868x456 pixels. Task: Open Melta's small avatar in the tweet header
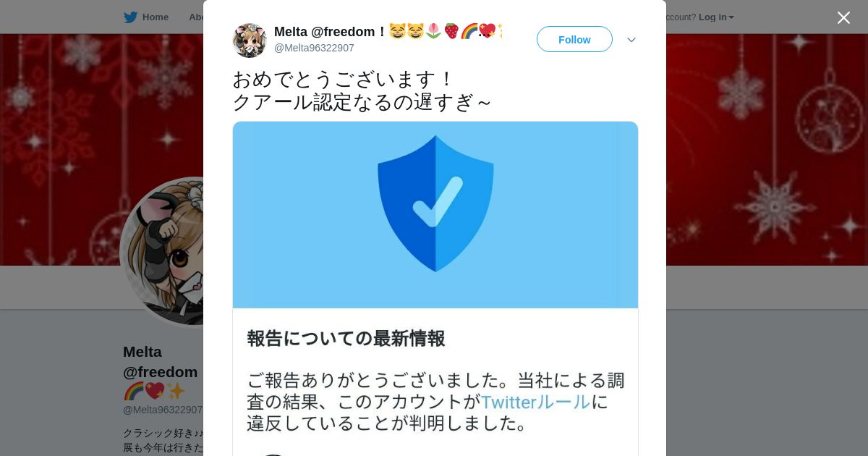[x=250, y=40]
